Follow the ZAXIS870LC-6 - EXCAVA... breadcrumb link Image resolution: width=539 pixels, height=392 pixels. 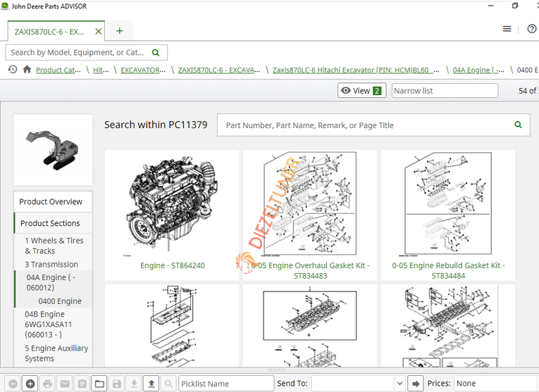[x=219, y=70]
